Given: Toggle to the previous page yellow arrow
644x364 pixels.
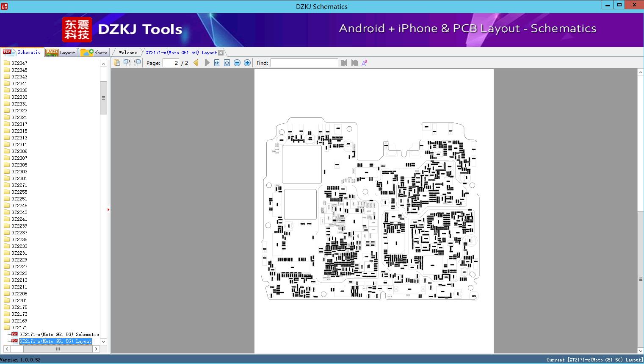Looking at the screenshot, I should (195, 62).
